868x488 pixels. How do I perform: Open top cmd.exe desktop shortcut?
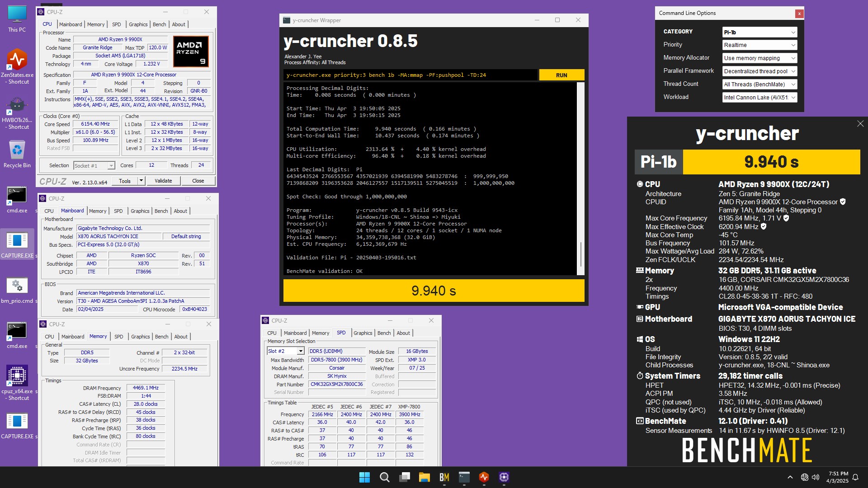tap(17, 199)
